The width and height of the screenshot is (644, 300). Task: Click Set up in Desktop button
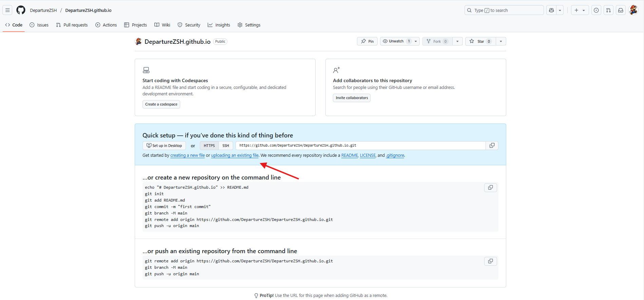pyautogui.click(x=164, y=146)
